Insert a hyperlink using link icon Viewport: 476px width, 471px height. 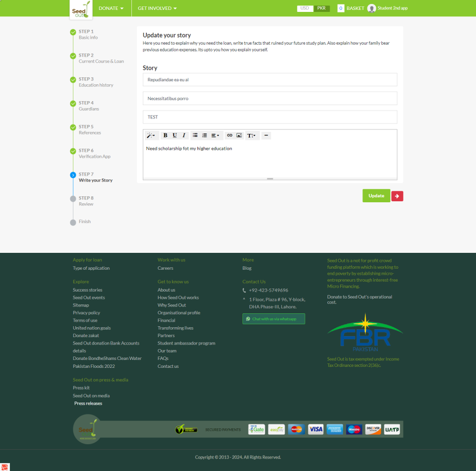[230, 135]
